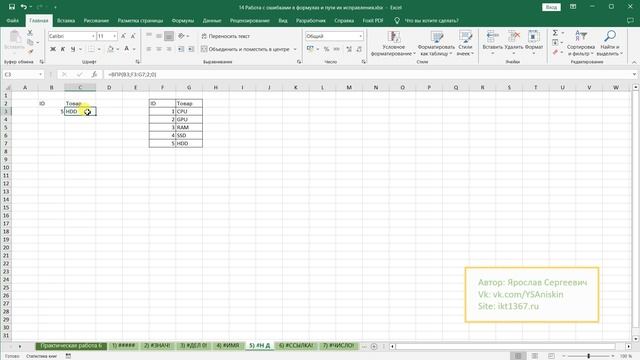This screenshot has height=360, width=640.
Task: Copy selection with the copy icon
Action: point(30,42)
